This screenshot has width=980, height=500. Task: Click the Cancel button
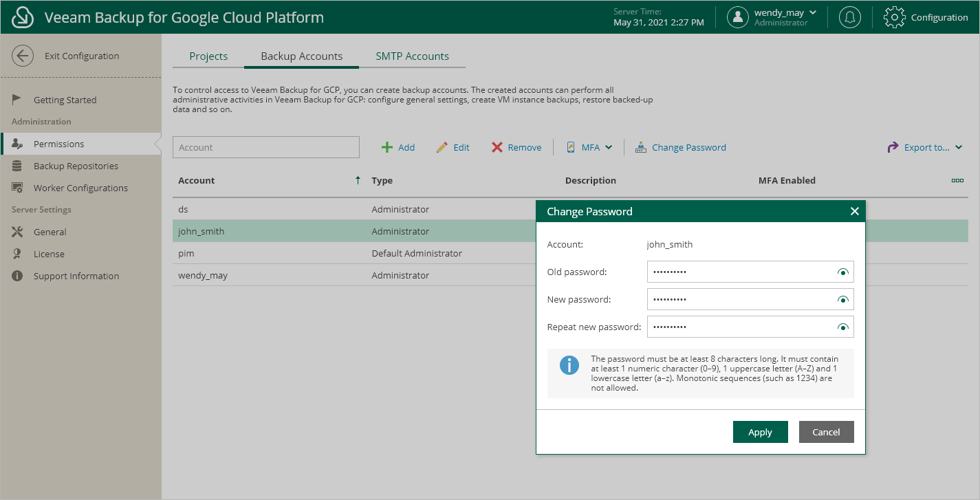[826, 432]
